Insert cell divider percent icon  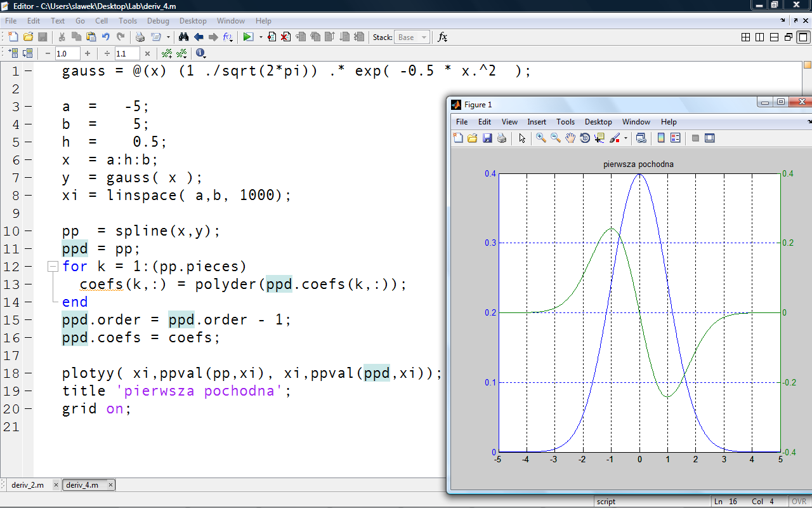pyautogui.click(x=167, y=54)
